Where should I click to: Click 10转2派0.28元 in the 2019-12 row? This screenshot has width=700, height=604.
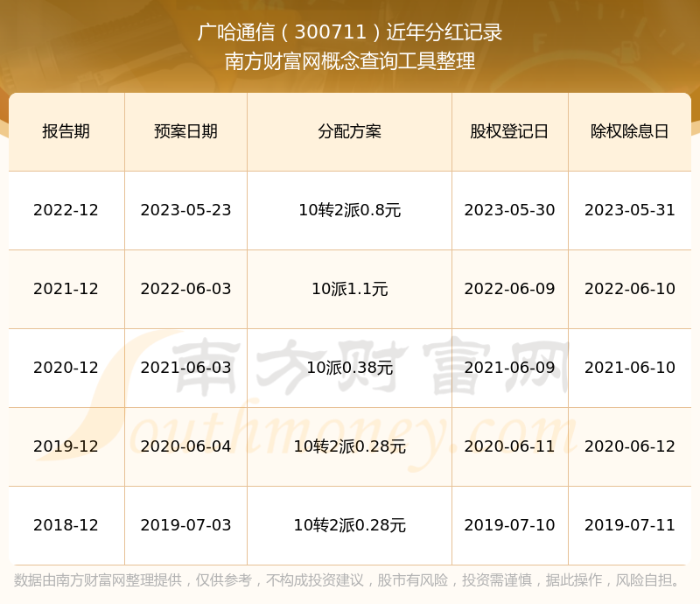click(x=349, y=446)
